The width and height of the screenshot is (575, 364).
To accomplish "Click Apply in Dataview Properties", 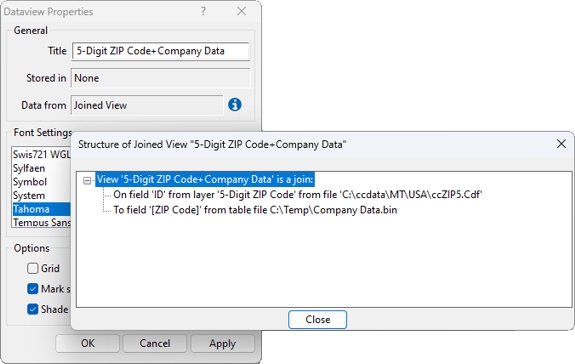I will coord(223,343).
